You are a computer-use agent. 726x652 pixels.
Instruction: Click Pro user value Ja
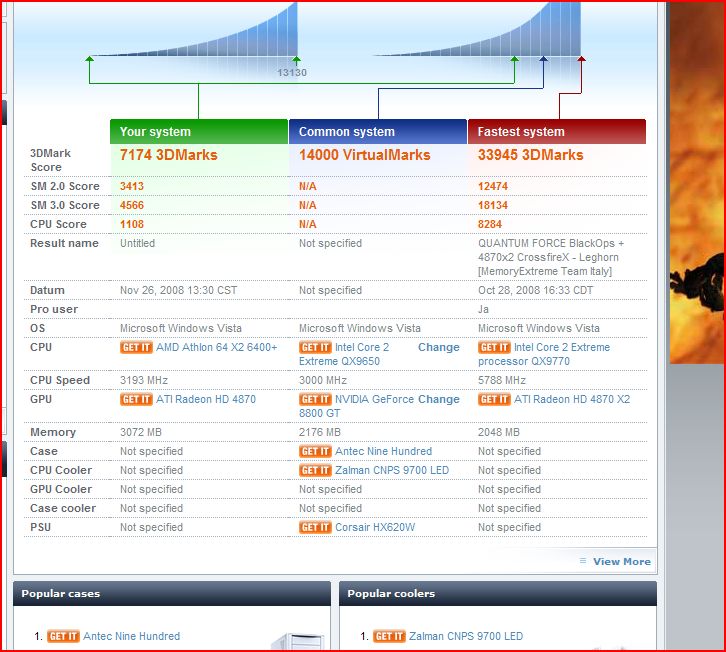[x=483, y=309]
